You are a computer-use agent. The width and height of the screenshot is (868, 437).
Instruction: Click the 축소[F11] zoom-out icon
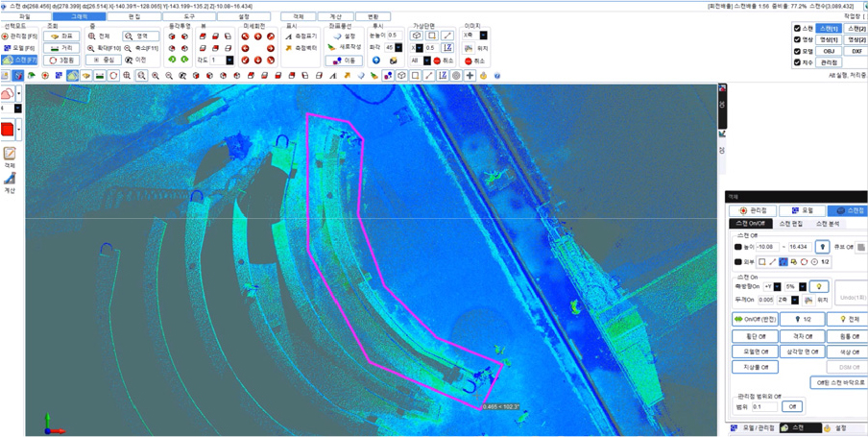pos(128,48)
